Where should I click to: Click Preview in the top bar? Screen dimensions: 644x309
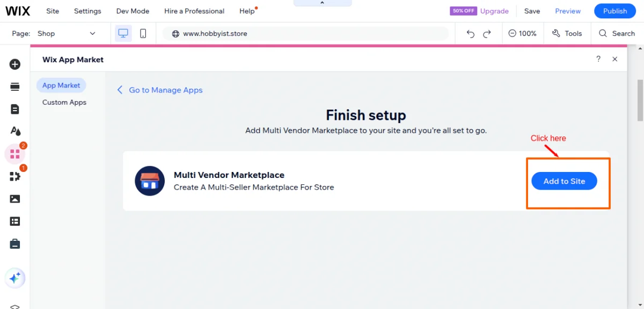pyautogui.click(x=568, y=11)
